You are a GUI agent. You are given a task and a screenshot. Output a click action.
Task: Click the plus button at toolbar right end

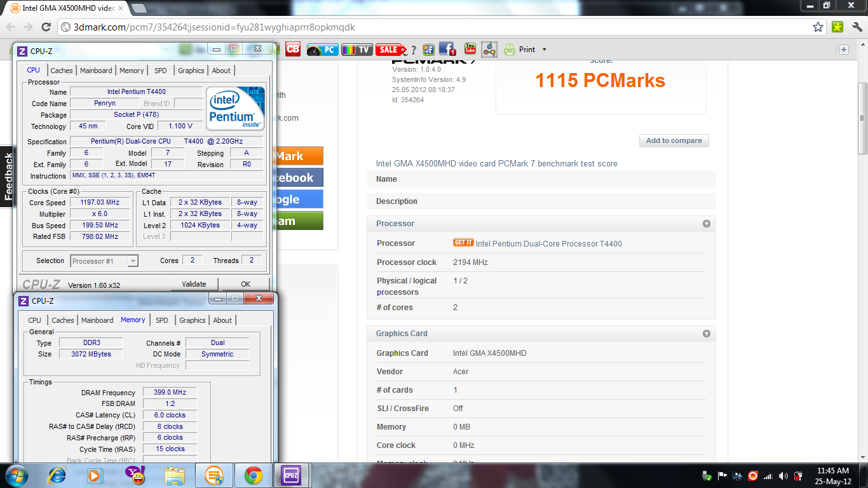point(844,50)
